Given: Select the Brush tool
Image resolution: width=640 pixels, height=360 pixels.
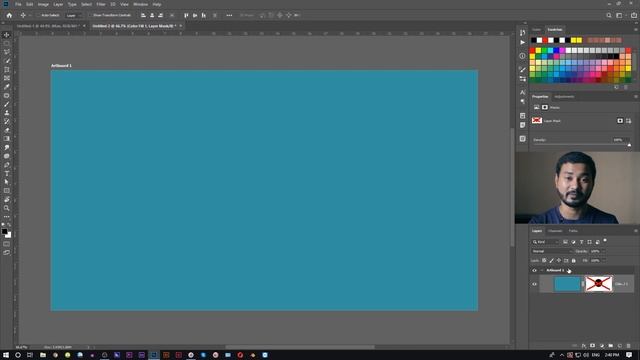Looking at the screenshot, I should pyautogui.click(x=7, y=104).
